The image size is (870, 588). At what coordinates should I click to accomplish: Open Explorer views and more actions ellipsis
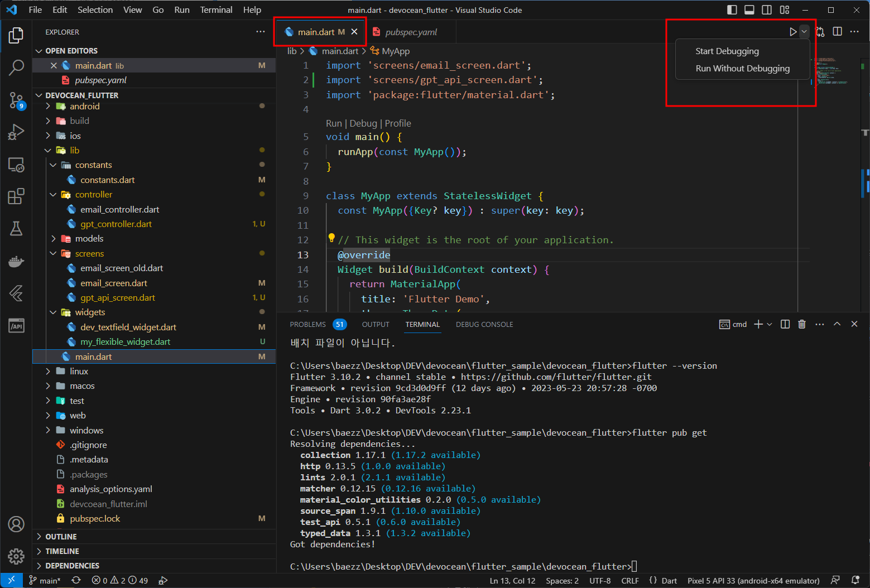click(261, 32)
